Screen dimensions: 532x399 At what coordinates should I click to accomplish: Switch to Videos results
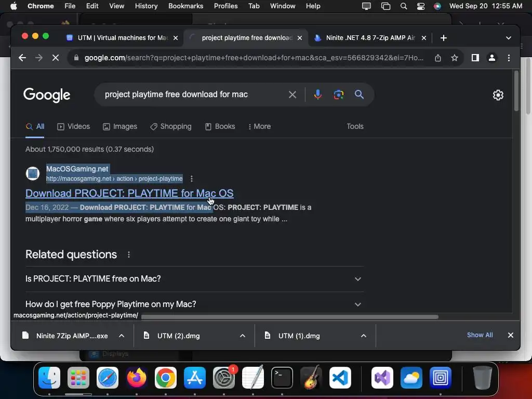click(74, 127)
